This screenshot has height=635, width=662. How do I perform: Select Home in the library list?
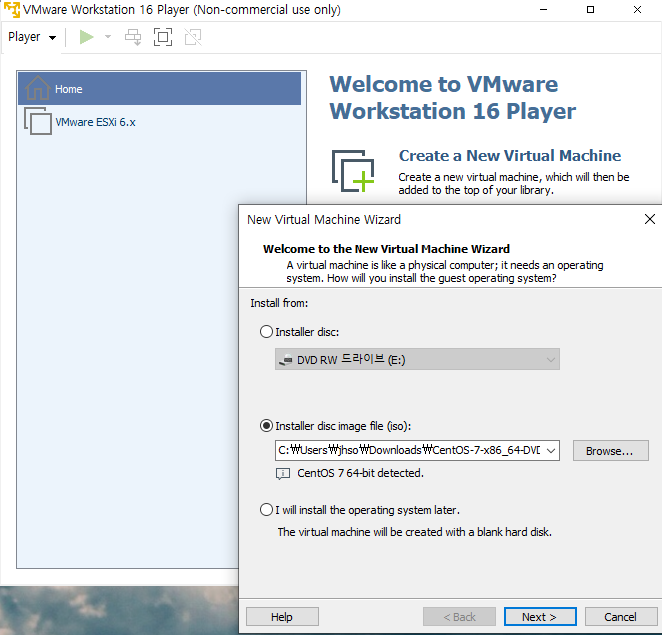pyautogui.click(x=159, y=89)
